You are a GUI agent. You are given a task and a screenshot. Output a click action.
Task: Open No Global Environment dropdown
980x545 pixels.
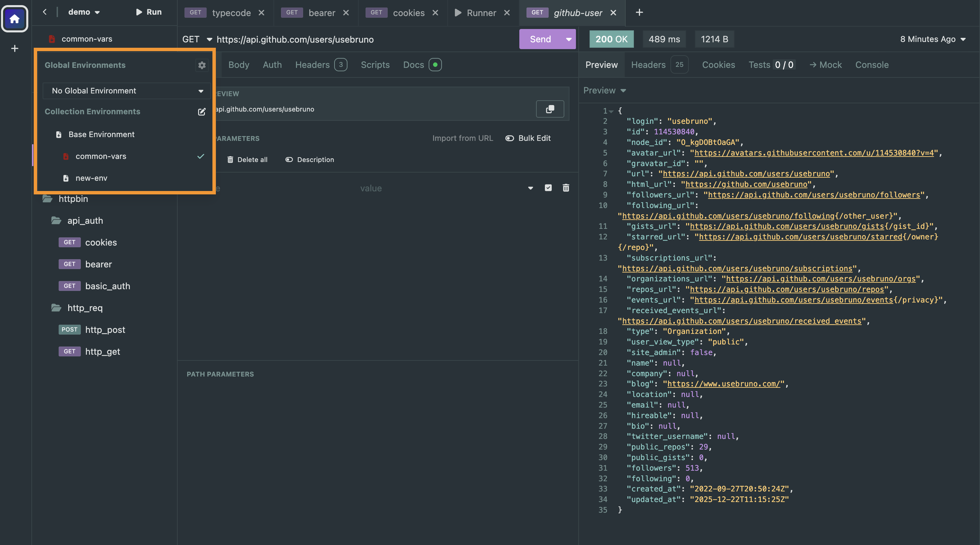click(126, 91)
